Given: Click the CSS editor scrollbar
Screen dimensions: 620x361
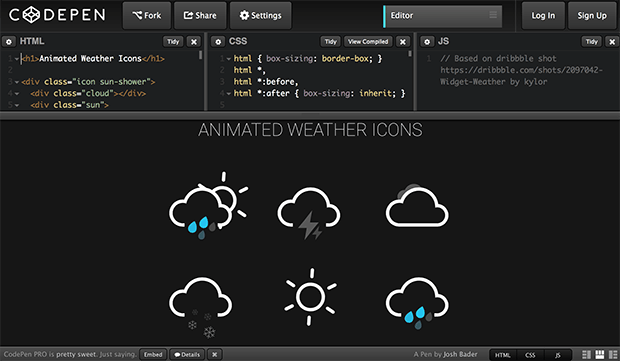Looking at the screenshot, I should tap(410, 53).
